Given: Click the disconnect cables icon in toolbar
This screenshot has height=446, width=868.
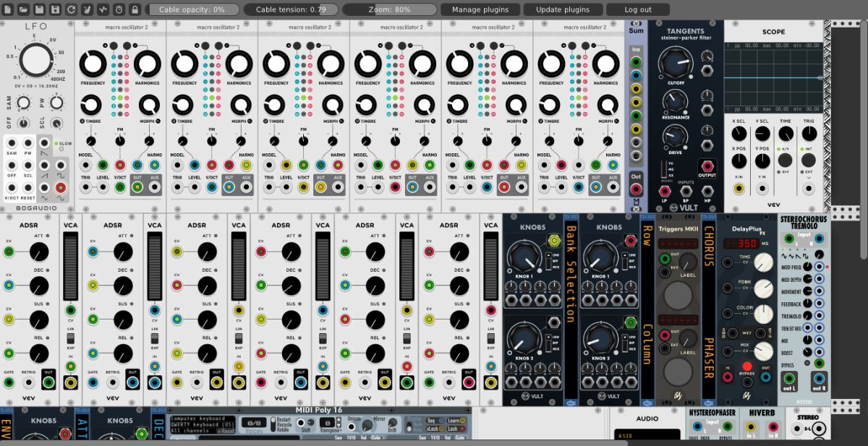Looking at the screenshot, I should tap(88, 9).
